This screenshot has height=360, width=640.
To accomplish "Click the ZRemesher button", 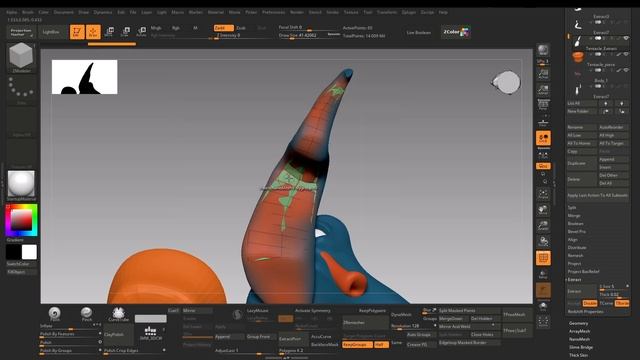I will tap(366, 322).
